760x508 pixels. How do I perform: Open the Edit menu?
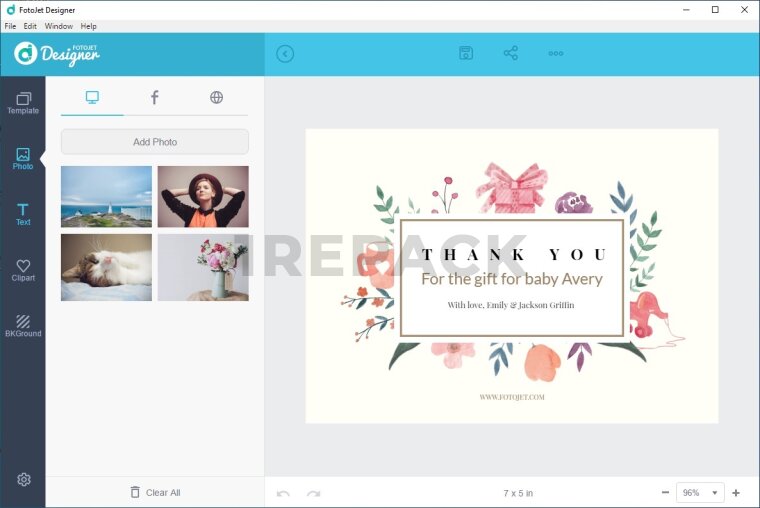point(30,26)
